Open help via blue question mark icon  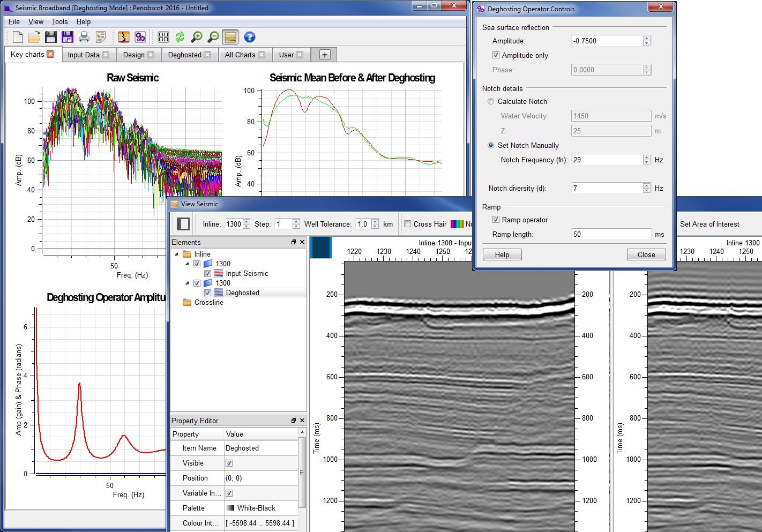pyautogui.click(x=249, y=37)
